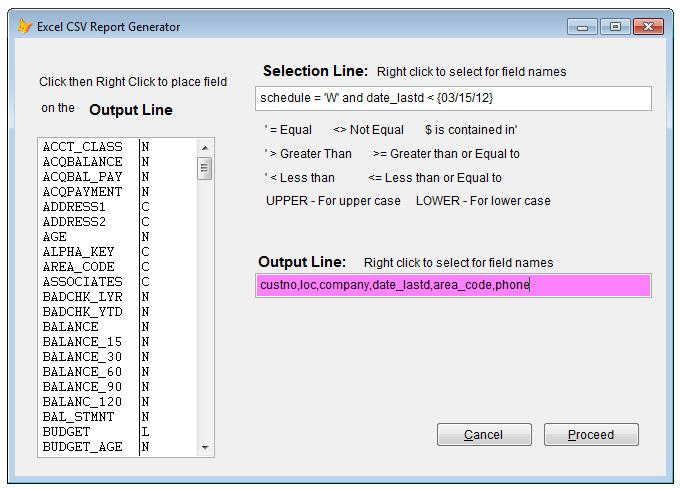Select ACQBAL_PAY in the field list
Viewport: 681px width, 490px height.
(118, 177)
